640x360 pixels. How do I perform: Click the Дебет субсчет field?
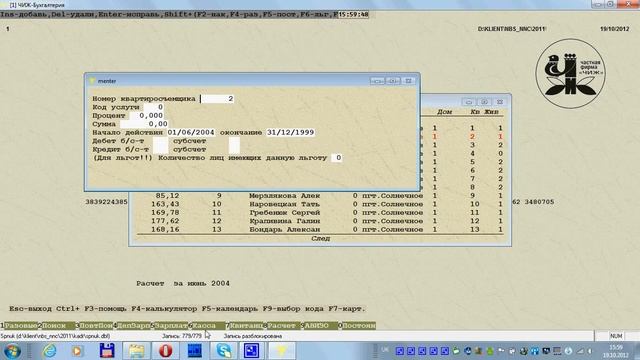coord(234,141)
